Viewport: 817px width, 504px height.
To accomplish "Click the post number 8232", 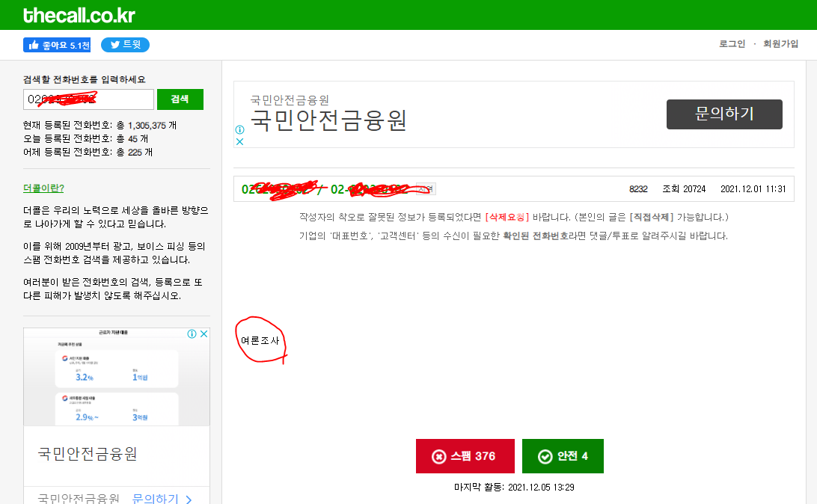I will (638, 189).
